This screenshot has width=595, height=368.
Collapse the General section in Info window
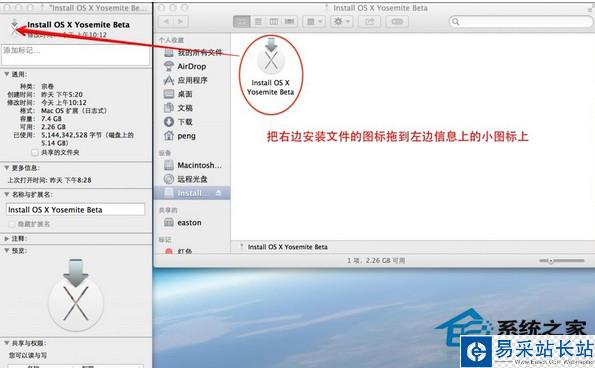(x=6, y=74)
